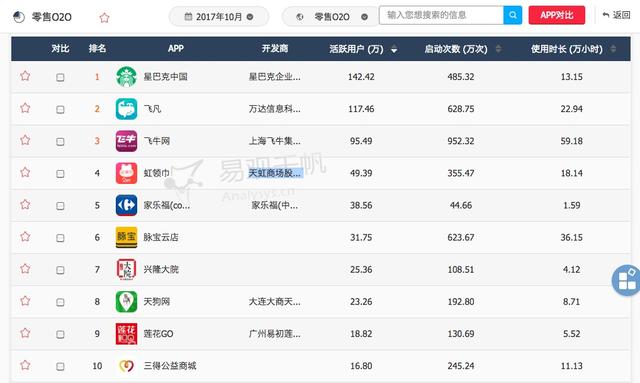640x383 pixels.
Task: Click the red APP对比 button
Action: pos(557,16)
